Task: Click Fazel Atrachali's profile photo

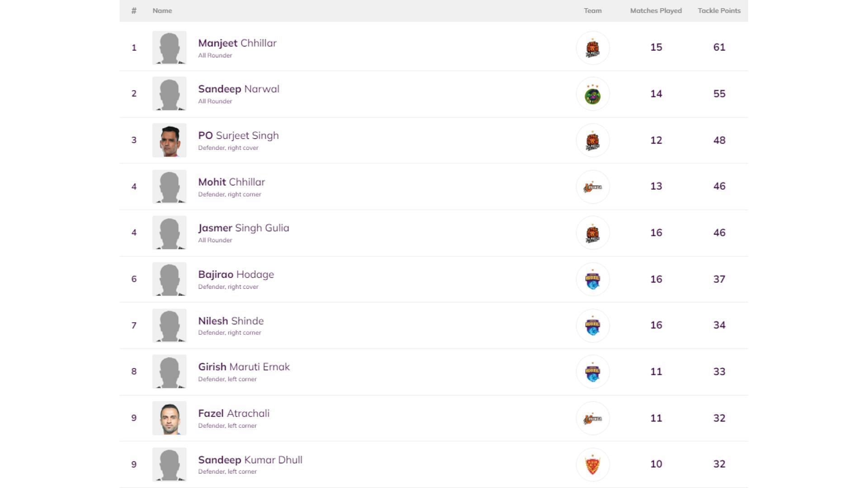Action: 169,418
